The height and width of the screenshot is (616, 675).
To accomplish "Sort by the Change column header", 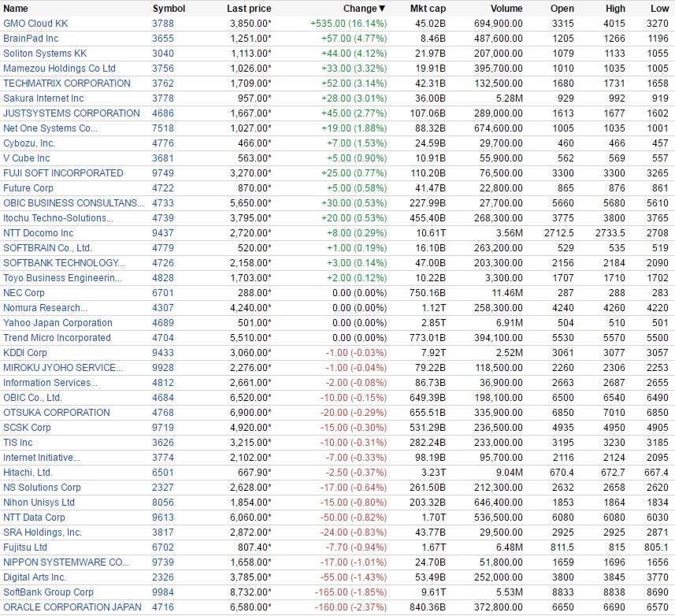I will coord(364,9).
